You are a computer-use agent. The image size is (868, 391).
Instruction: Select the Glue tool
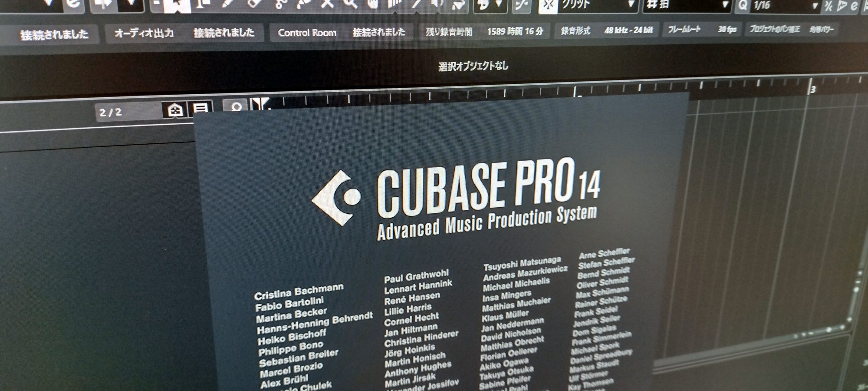304,3
